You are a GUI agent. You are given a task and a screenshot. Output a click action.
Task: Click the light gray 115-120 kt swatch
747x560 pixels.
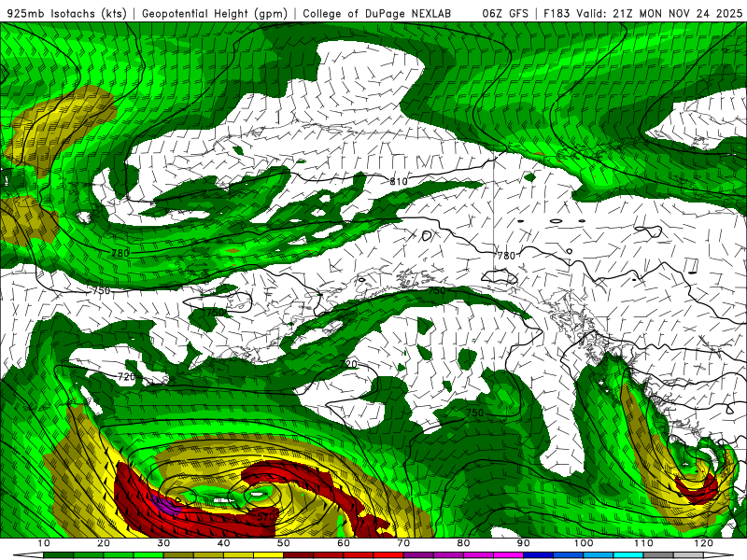click(688, 555)
